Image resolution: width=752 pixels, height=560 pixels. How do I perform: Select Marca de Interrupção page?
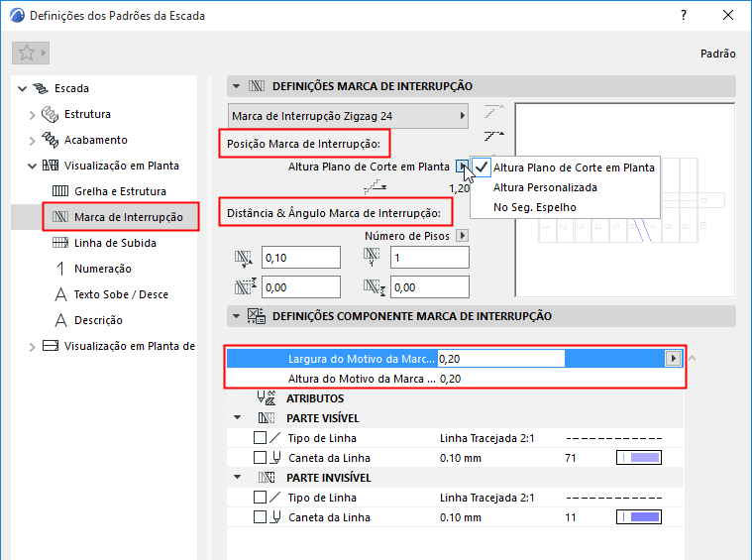point(129,217)
